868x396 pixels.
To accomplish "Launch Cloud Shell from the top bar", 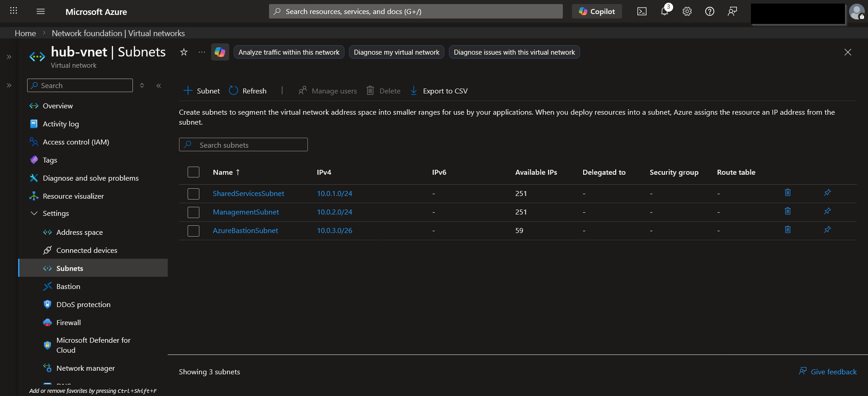I will pyautogui.click(x=642, y=11).
